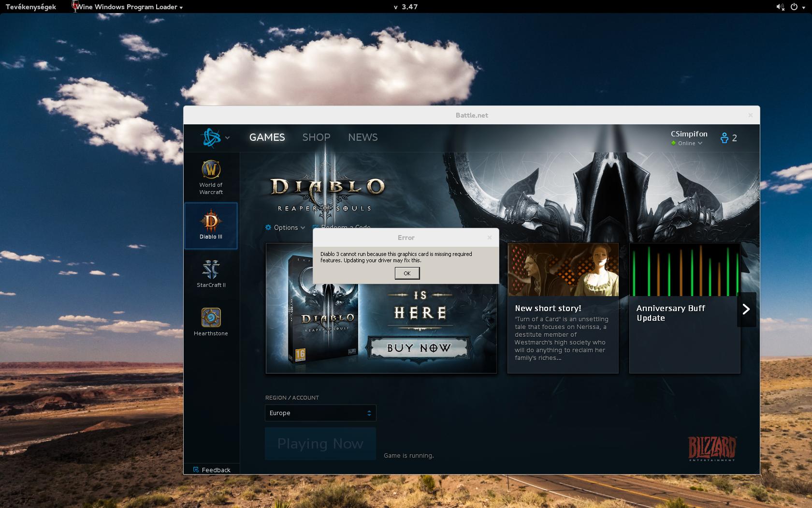Click the Options gear icon
Screen dimensions: 812x508
(x=268, y=227)
